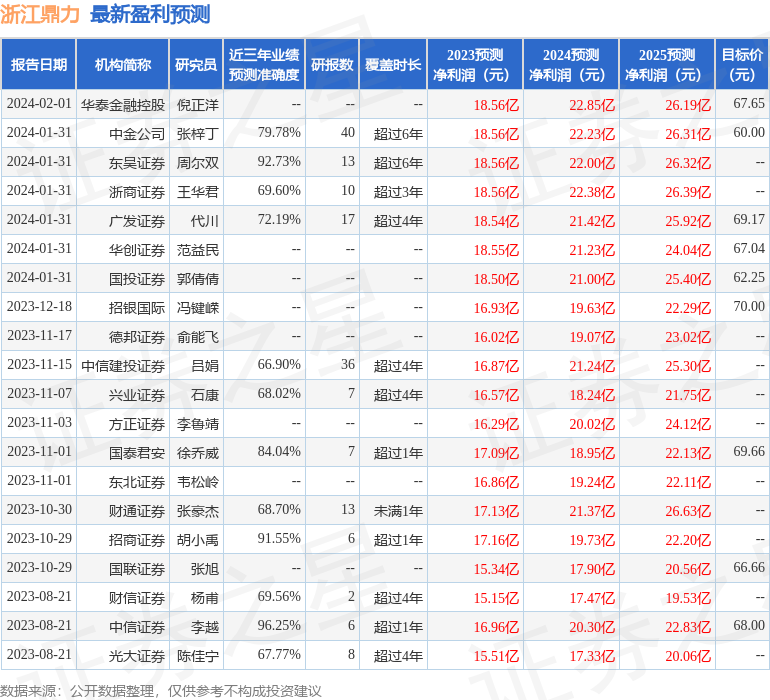
Task: Click the 浙江鼎力 title text
Action: 40,15
